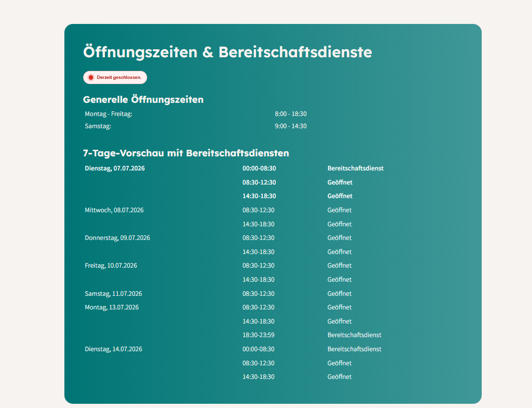Select 'Dienstag, 14.07.2026' date
The image size is (532, 408).
click(114, 349)
